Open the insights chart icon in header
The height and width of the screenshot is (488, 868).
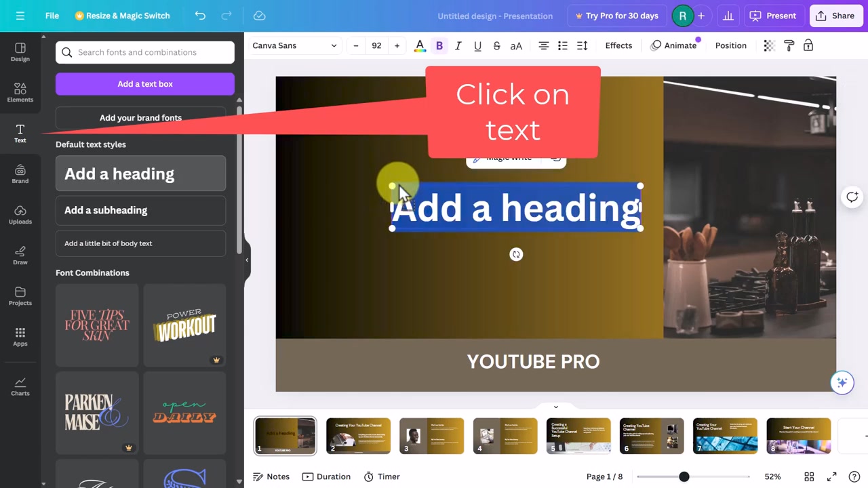[x=728, y=16]
